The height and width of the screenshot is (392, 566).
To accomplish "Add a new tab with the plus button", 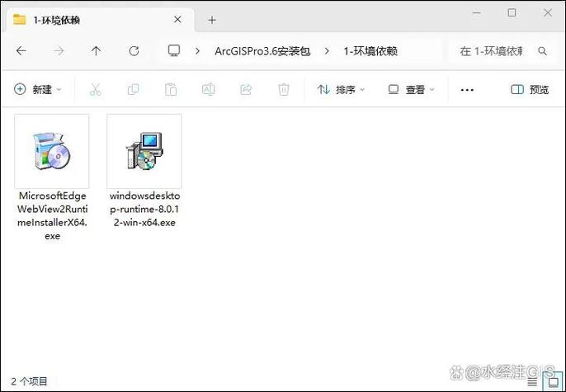I will click(212, 20).
